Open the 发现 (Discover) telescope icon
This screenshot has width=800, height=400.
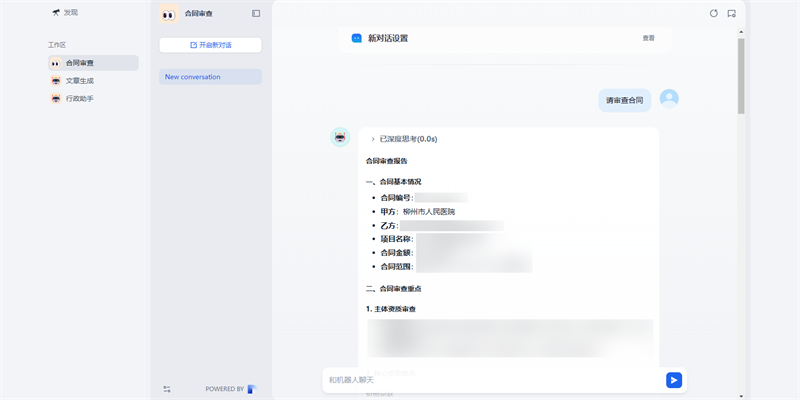tap(56, 13)
